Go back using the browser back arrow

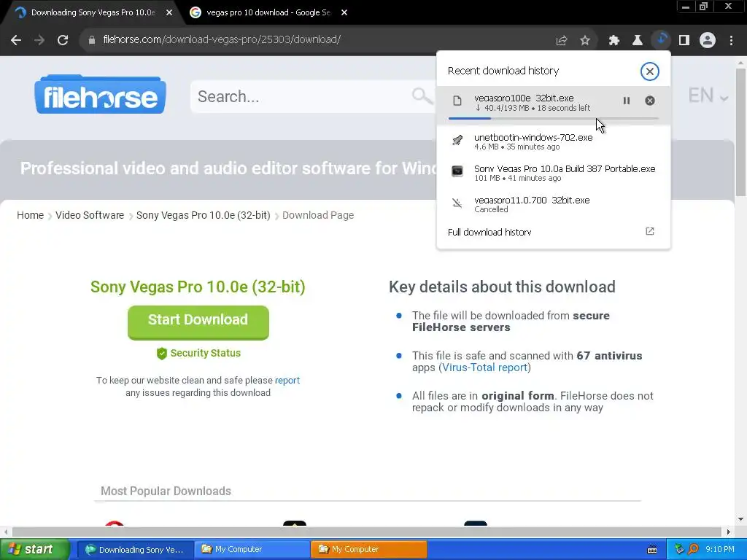[x=16, y=40]
